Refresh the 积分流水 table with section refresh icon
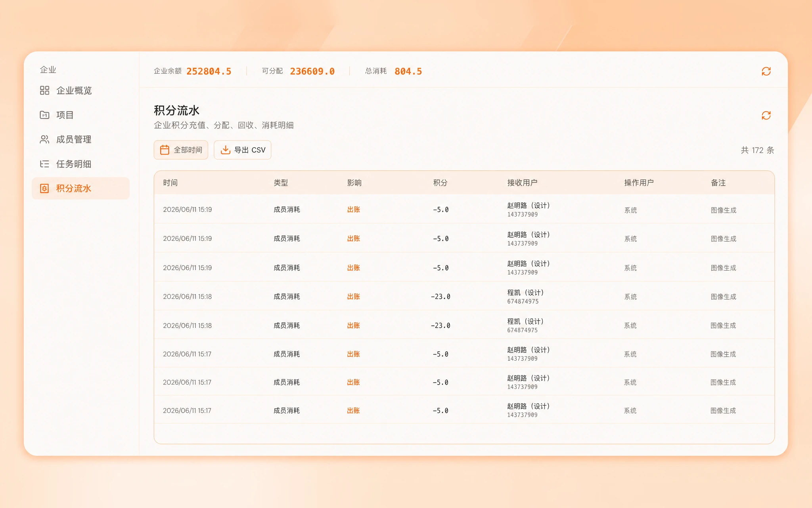 pos(766,115)
